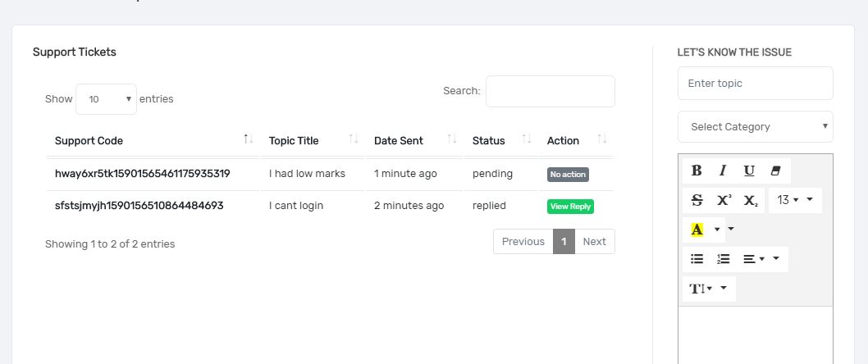This screenshot has width=868, height=364.
Task: Click the View Reply button
Action: point(570,207)
